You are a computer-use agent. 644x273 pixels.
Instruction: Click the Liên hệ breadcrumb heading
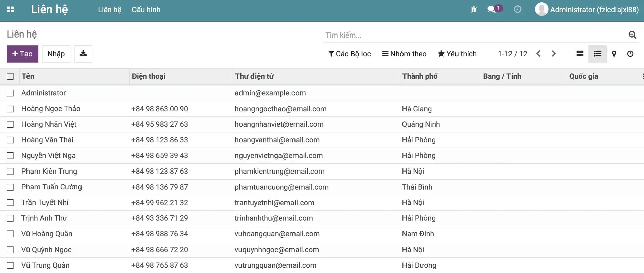pos(22,34)
